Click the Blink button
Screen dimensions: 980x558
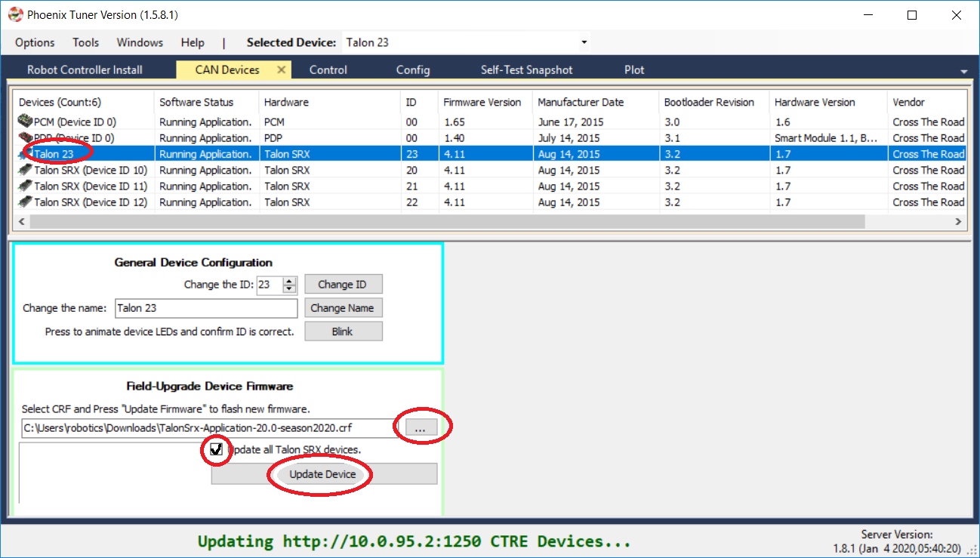click(344, 331)
